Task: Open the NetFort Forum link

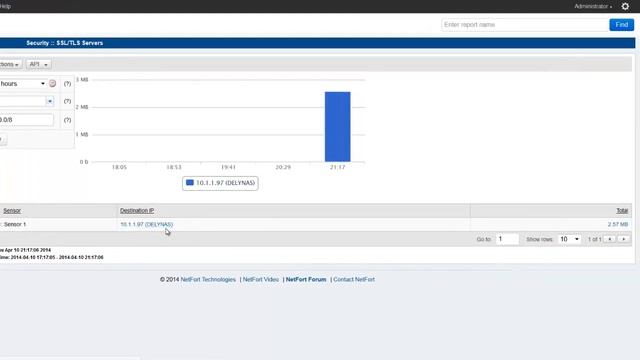Action: point(306,280)
